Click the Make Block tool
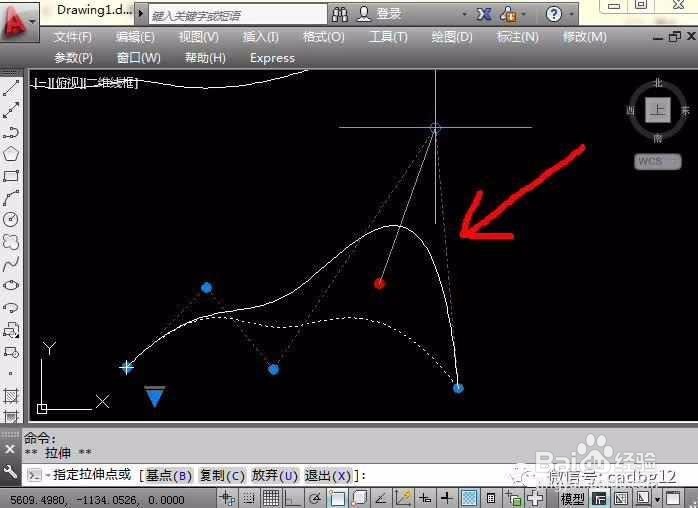The width and height of the screenshot is (698, 508). [x=11, y=352]
